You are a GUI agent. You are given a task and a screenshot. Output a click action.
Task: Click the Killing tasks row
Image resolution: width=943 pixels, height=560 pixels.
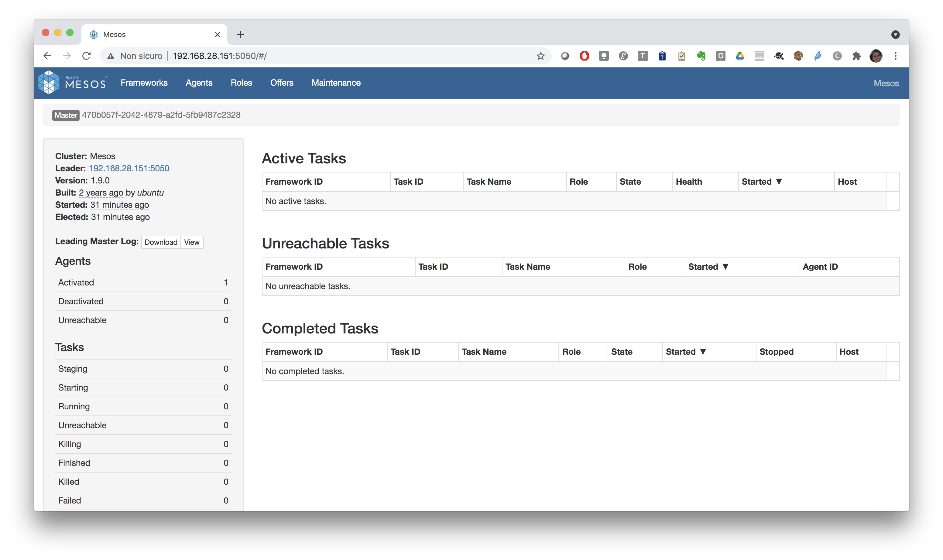pos(143,444)
